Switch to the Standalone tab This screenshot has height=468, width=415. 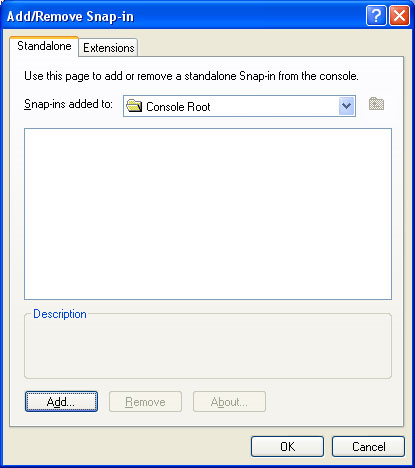(44, 46)
